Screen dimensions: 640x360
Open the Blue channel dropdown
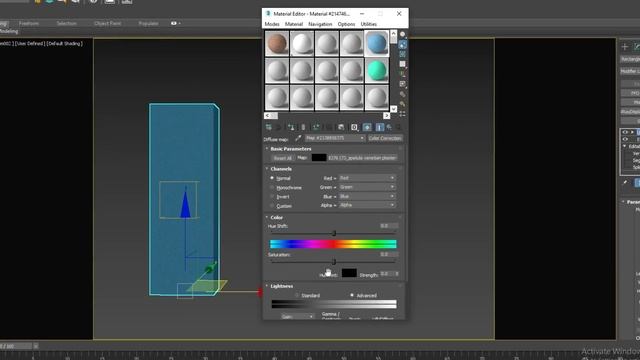[x=367, y=196]
